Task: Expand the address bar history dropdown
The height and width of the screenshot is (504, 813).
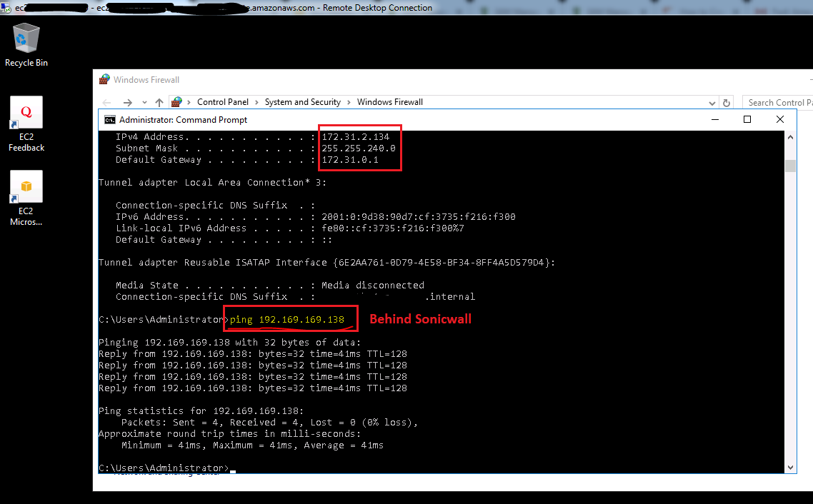Action: pos(712,103)
